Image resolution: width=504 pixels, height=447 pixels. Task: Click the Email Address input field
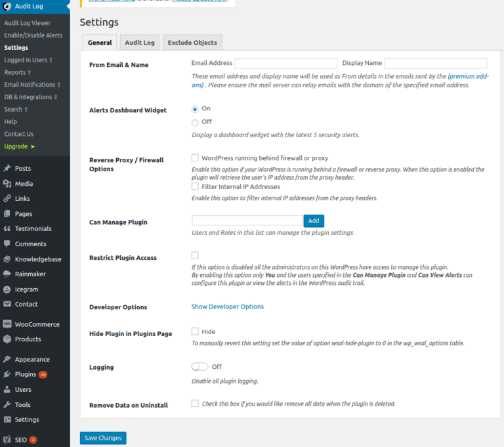pyautogui.click(x=286, y=63)
